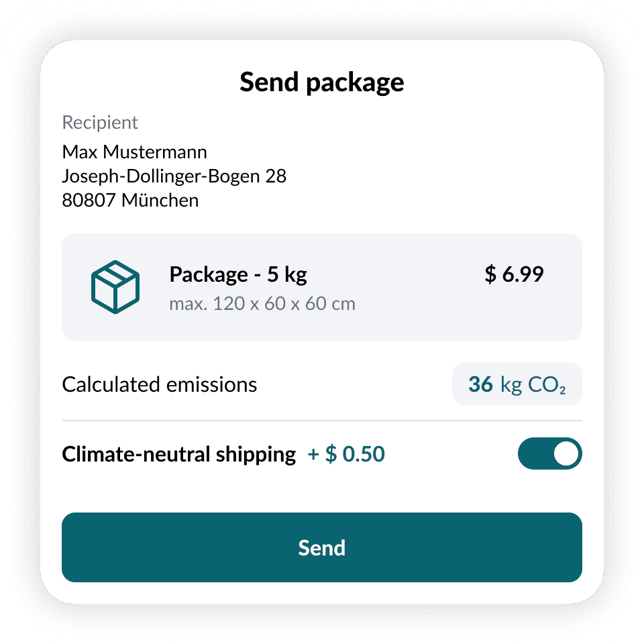Click the Recipient section label
The height and width of the screenshot is (644, 644).
coord(99,122)
